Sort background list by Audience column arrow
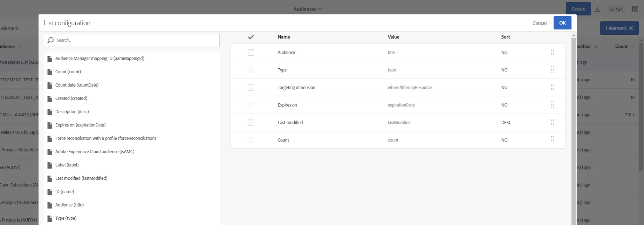This screenshot has height=225, width=644. 20,46
